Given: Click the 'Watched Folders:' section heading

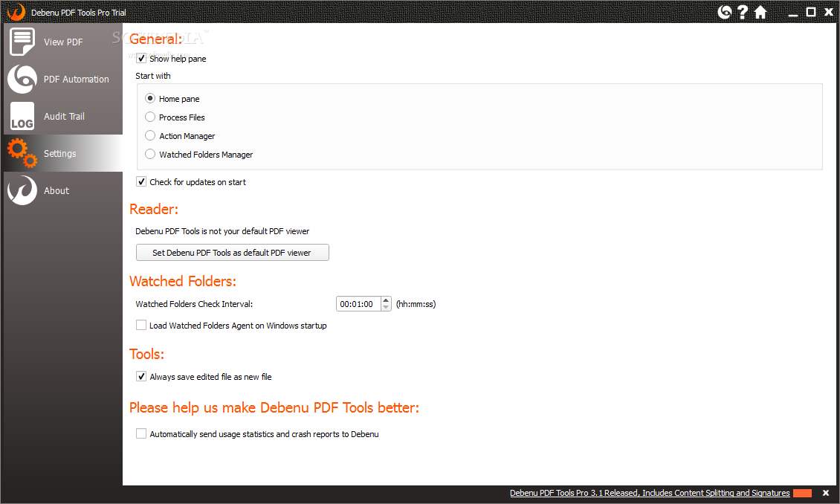Looking at the screenshot, I should [183, 281].
